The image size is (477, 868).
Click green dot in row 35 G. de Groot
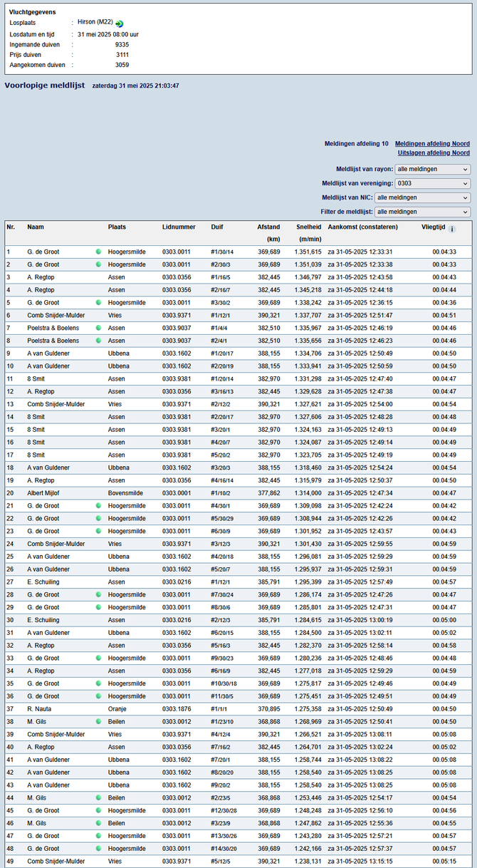coord(98,683)
